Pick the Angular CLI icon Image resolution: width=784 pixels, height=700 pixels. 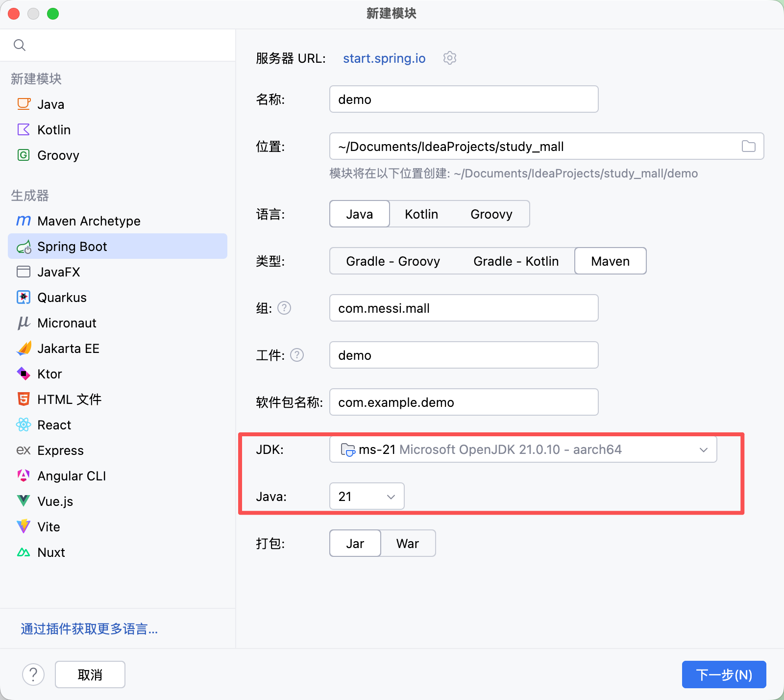[x=24, y=475]
